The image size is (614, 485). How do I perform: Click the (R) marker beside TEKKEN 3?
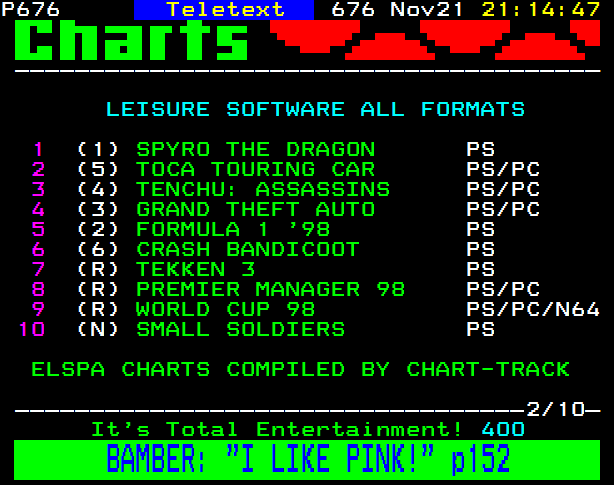click(98, 269)
